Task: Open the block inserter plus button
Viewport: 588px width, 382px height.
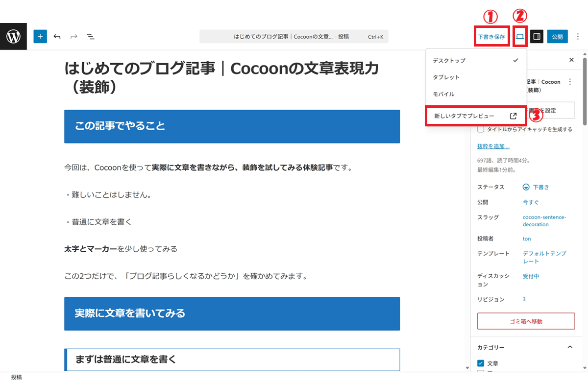Action: [x=40, y=36]
